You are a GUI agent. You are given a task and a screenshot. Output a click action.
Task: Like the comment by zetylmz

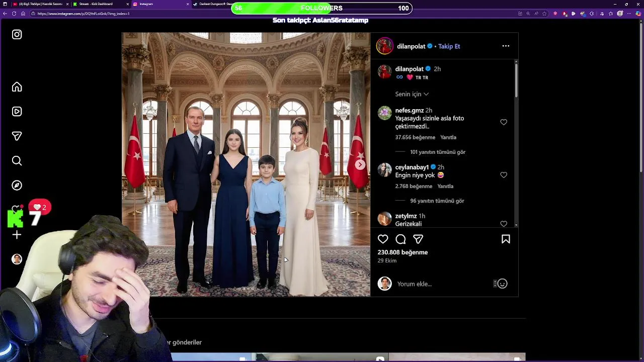pos(504,224)
